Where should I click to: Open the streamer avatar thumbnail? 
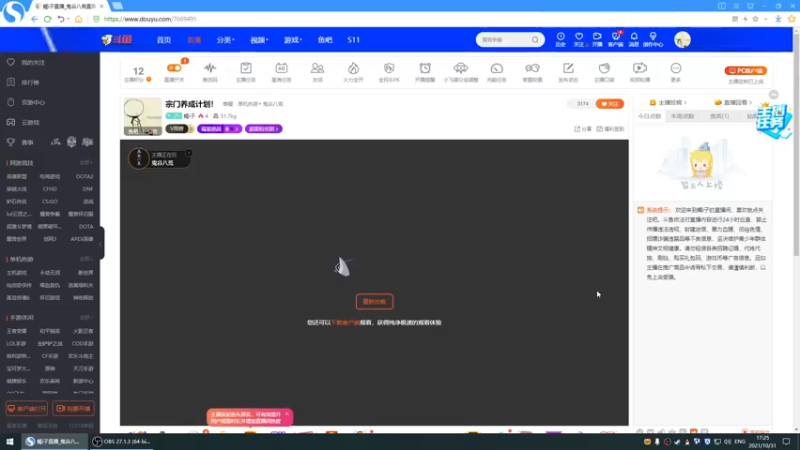pyautogui.click(x=142, y=117)
